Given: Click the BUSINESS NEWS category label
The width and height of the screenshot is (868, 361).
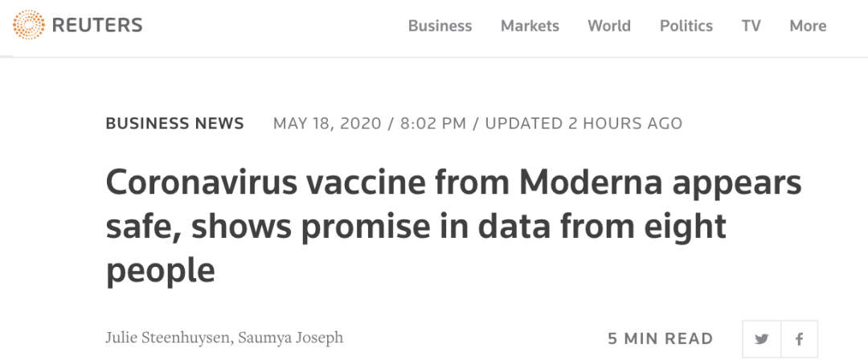Looking at the screenshot, I should pos(174,124).
